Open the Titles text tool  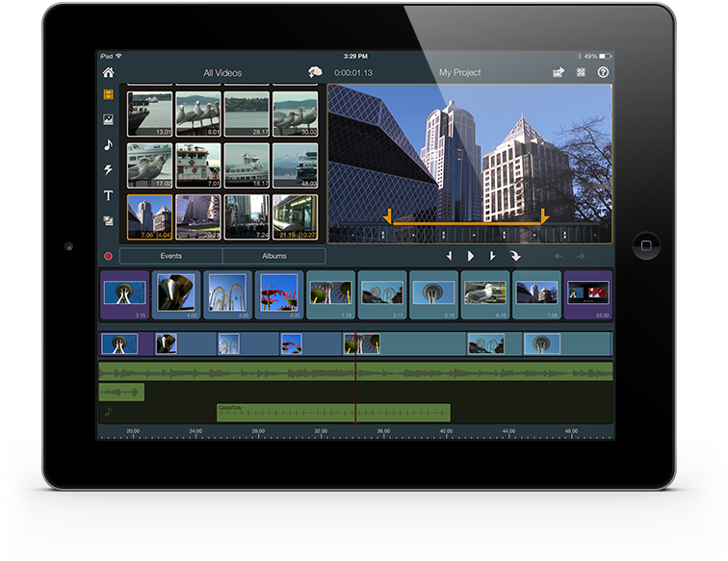tap(108, 195)
